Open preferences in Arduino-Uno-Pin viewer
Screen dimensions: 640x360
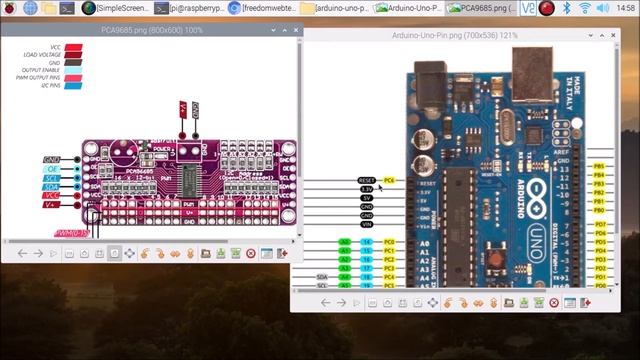tap(570, 303)
